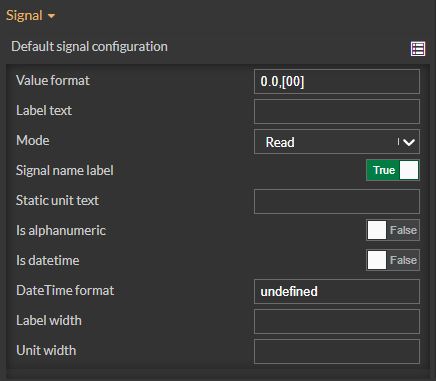Image resolution: width=436 pixels, height=381 pixels.
Task: Click the 'Label text' property label
Action: pyautogui.click(x=44, y=110)
